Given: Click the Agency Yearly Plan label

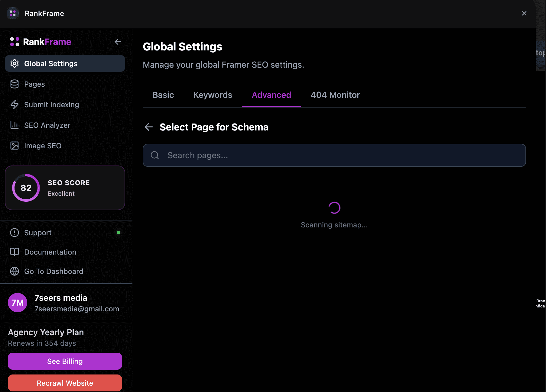Looking at the screenshot, I should [x=46, y=332].
